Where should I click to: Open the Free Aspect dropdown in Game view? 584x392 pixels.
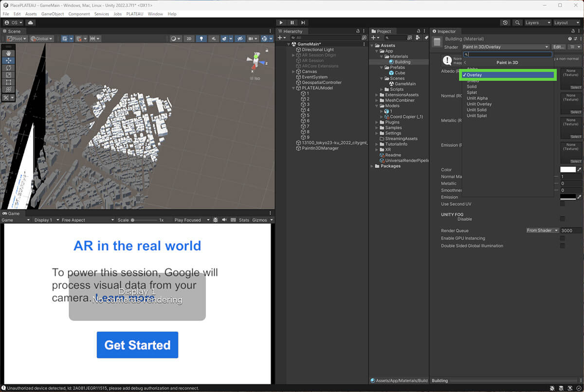[x=88, y=220]
